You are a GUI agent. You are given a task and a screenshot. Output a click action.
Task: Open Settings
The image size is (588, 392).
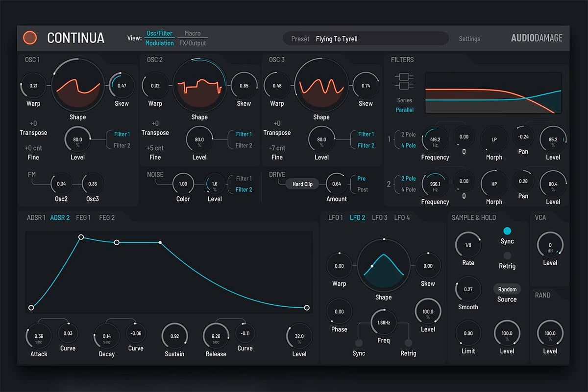[x=469, y=39]
